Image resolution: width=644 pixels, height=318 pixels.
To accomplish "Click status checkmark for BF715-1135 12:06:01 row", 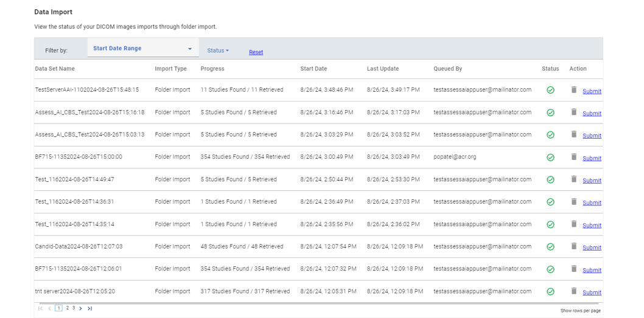I will tap(550, 269).
